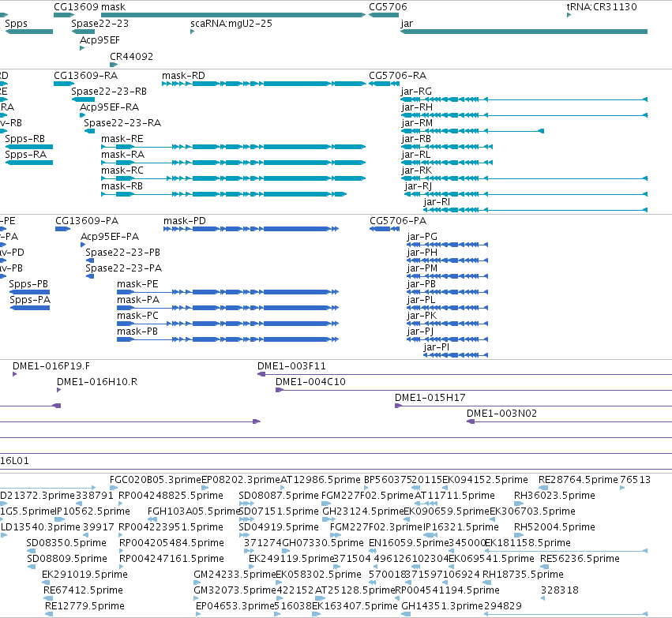Click the DME1-016P19.F clone
672x618 pixels.
point(14,374)
